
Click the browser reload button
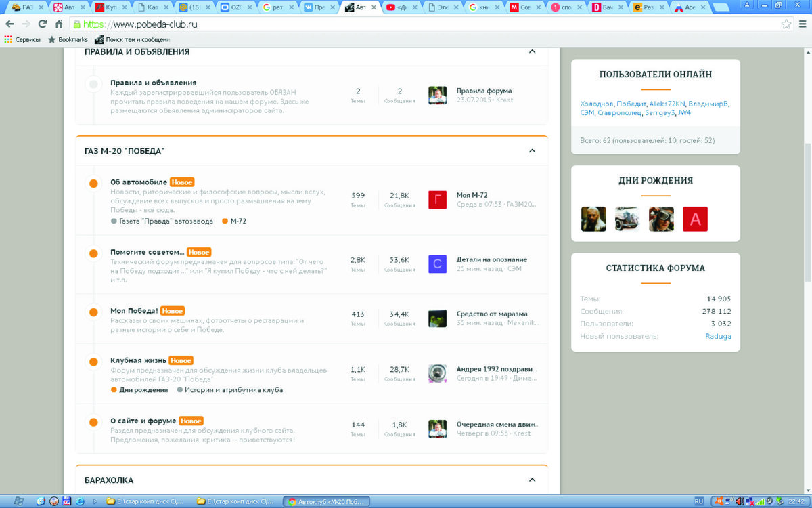[42, 24]
